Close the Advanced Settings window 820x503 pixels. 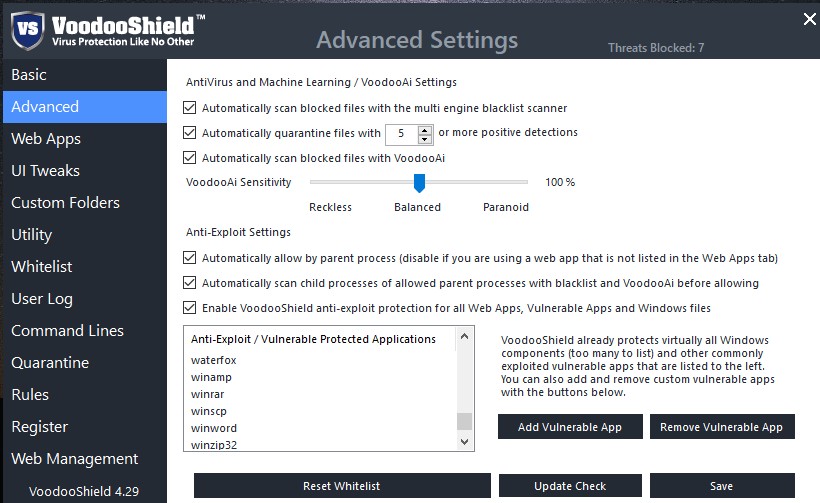pyautogui.click(x=809, y=19)
